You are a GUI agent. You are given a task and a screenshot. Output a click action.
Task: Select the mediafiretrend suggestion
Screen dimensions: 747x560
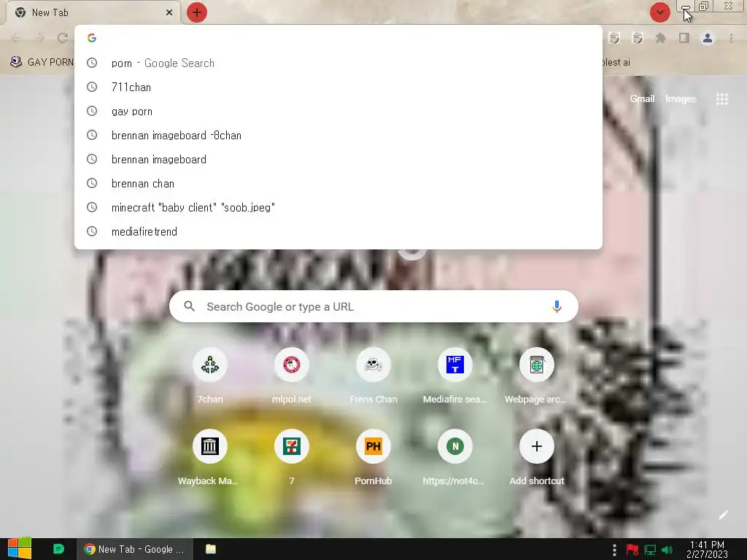click(338, 231)
